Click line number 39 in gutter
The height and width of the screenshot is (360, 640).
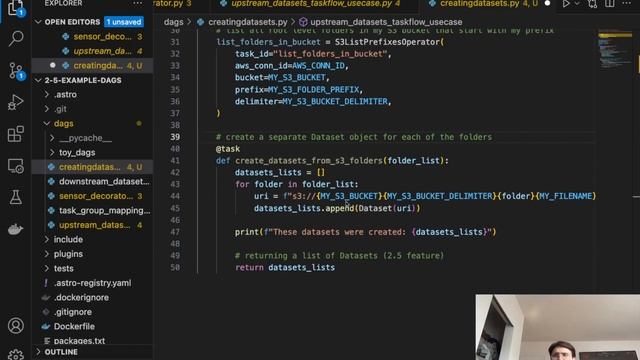coord(175,137)
